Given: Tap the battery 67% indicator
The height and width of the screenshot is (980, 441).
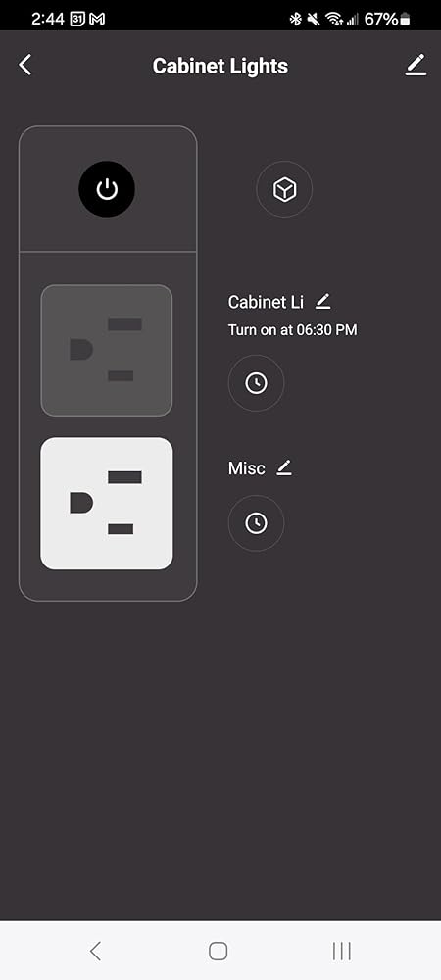Looking at the screenshot, I should pyautogui.click(x=387, y=19).
